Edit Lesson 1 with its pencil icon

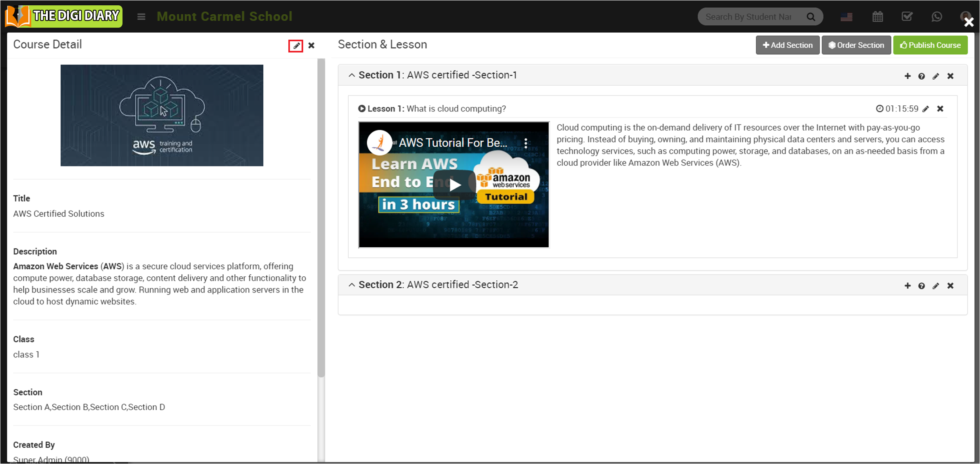(926, 109)
